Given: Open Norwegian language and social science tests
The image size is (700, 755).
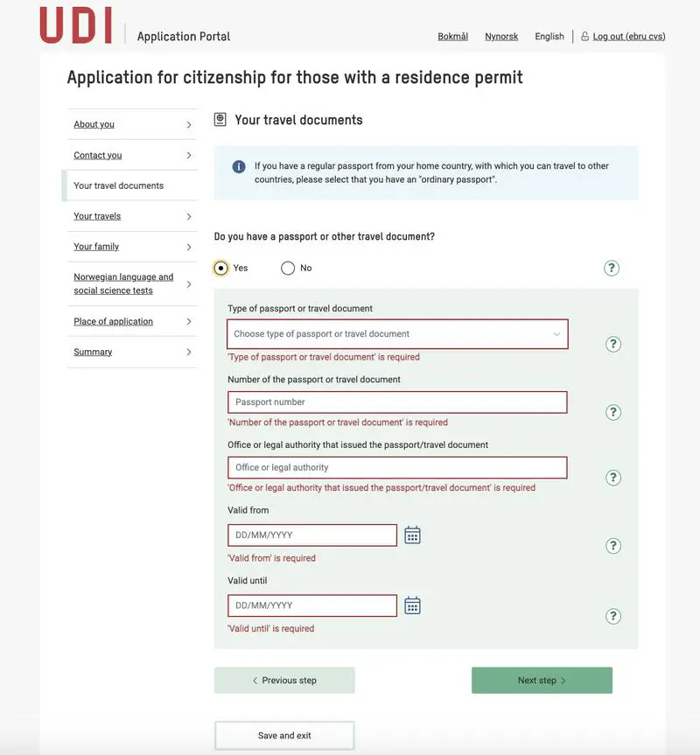Looking at the screenshot, I should (x=123, y=283).
